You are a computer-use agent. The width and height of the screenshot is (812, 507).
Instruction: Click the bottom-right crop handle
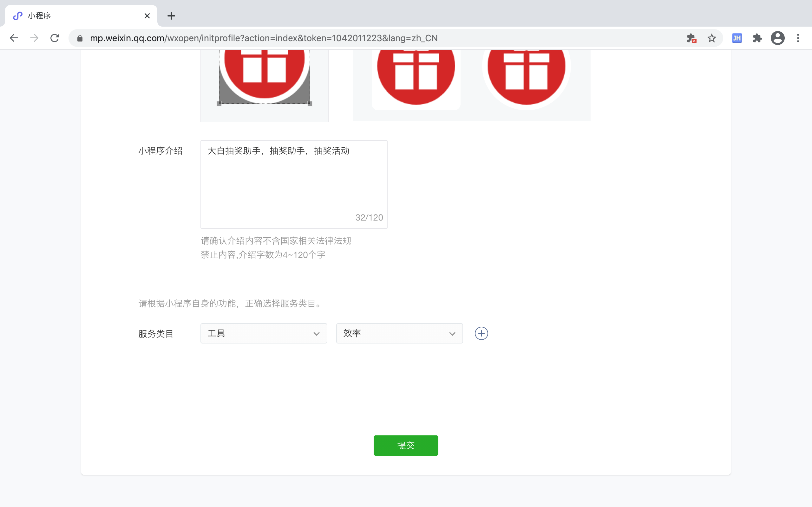tap(310, 104)
